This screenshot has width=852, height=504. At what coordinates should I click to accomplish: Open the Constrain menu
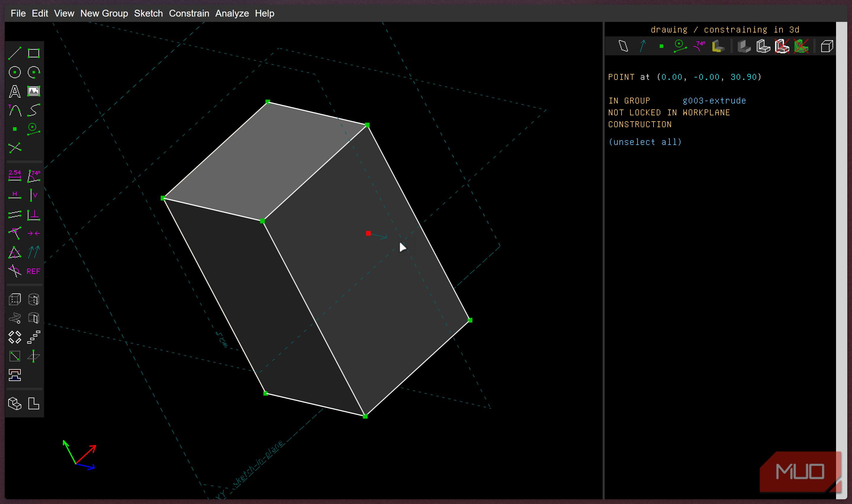[189, 13]
